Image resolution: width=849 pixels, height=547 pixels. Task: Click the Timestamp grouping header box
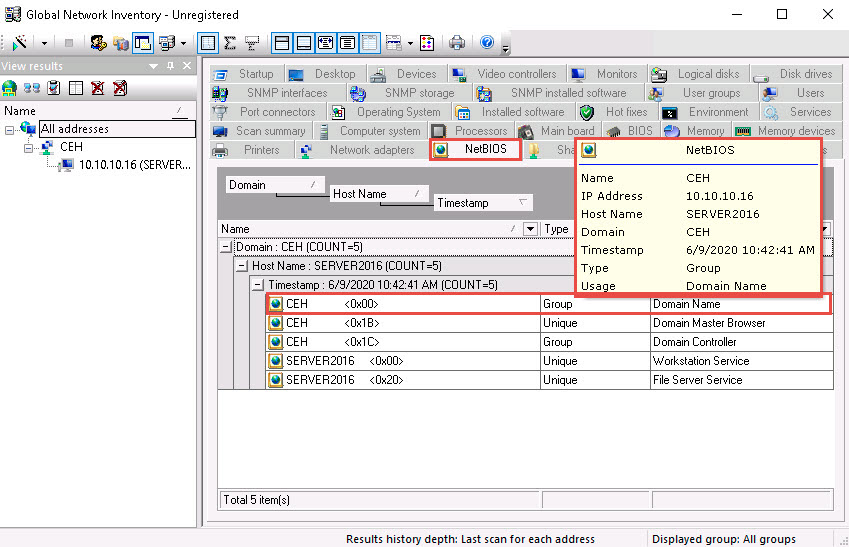(484, 203)
